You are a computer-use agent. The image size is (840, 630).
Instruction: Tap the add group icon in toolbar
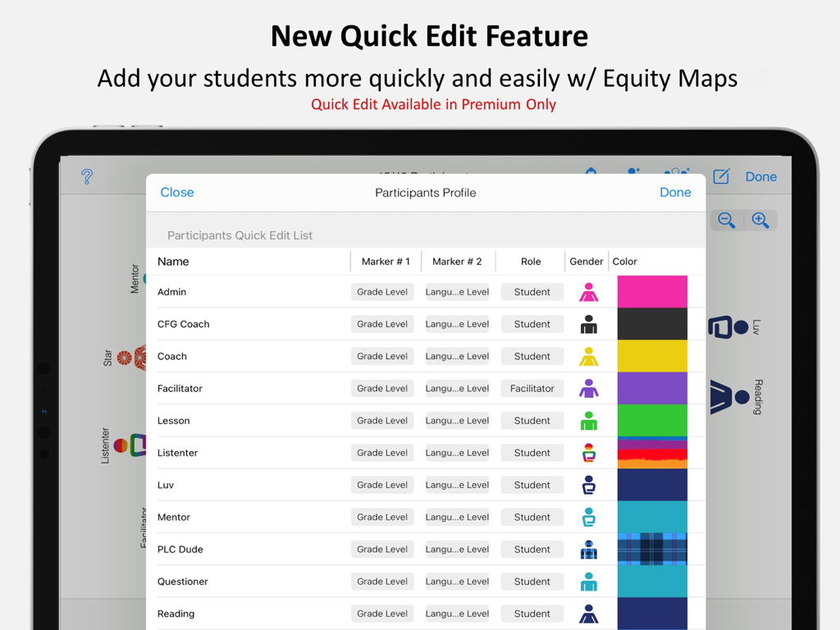click(x=675, y=173)
